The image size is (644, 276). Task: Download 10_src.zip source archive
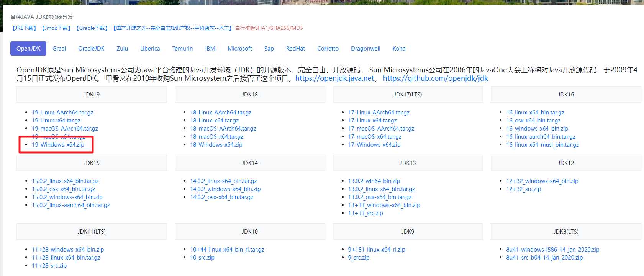(202, 258)
